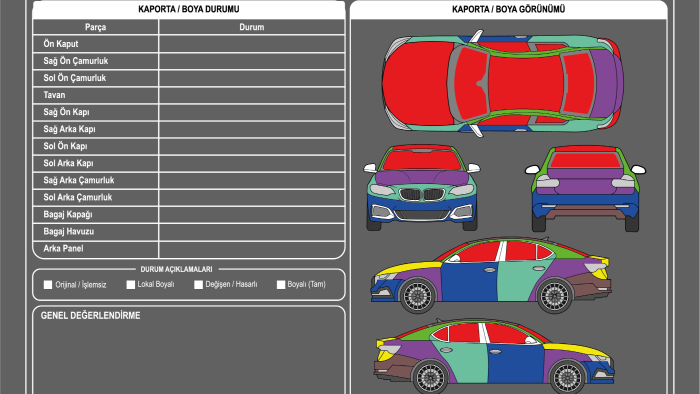Click the KAPORTA / BOYA DURUMU heading

coord(189,9)
